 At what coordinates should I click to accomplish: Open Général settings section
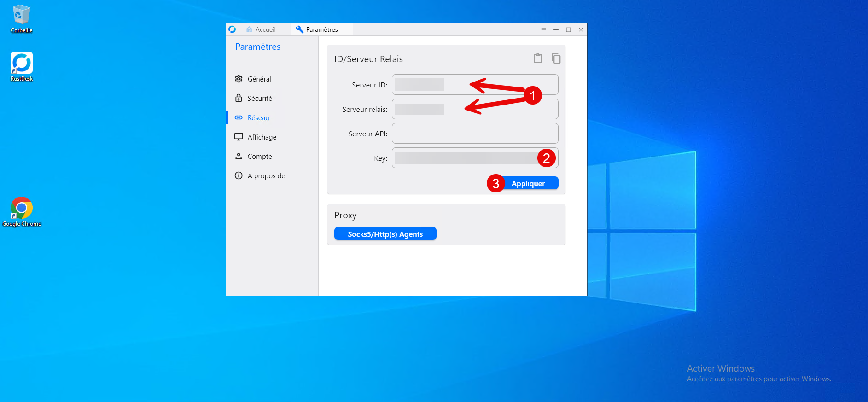pyautogui.click(x=259, y=79)
